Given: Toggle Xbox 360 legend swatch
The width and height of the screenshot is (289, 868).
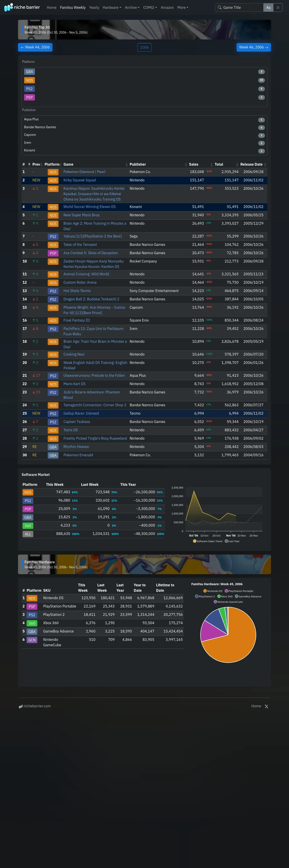Looking at the screenshot, I should point(219,596).
